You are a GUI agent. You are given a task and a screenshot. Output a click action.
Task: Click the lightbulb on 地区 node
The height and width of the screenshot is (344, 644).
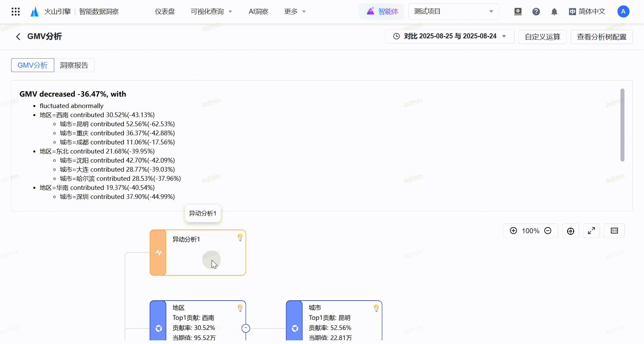240,308
